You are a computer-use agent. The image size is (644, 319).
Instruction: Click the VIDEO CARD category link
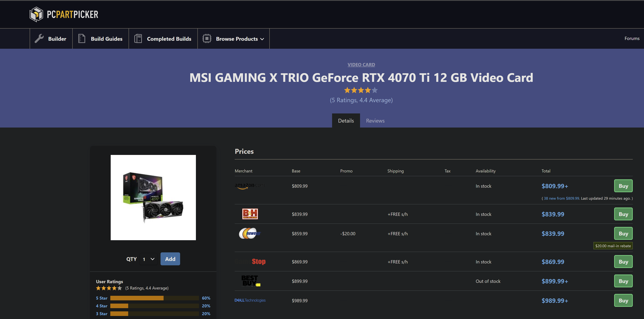click(x=361, y=65)
